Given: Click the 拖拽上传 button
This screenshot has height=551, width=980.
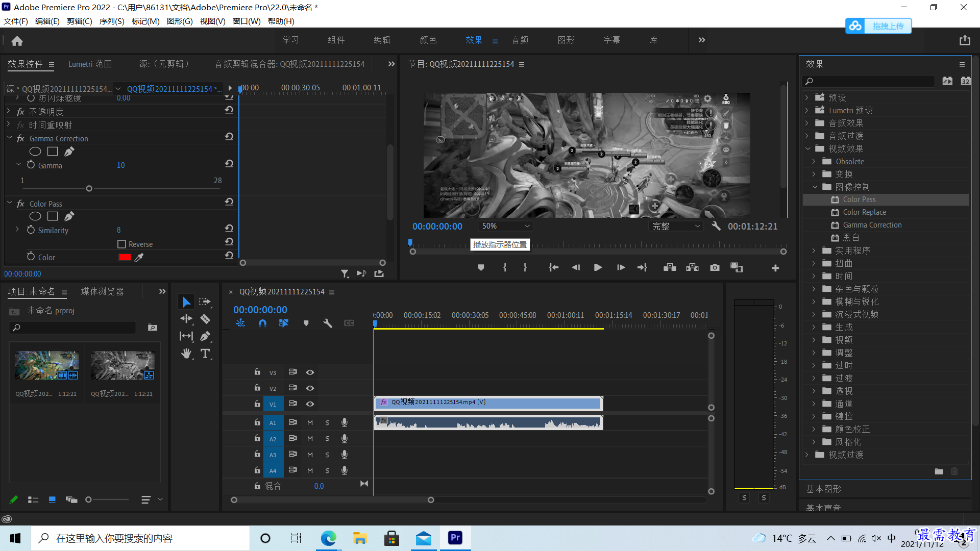Looking at the screenshot, I should click(x=878, y=26).
